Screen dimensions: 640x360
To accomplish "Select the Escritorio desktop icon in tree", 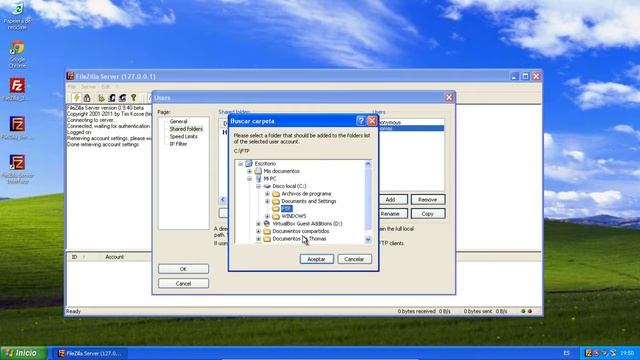I will 249,164.
